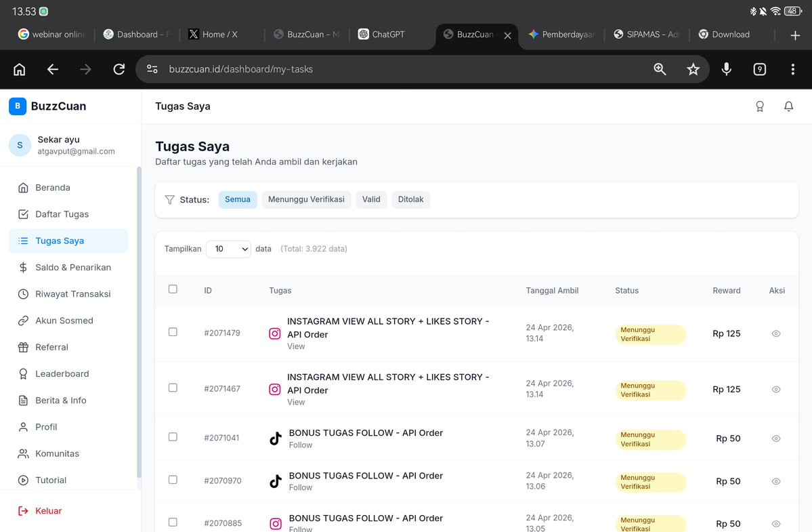812x532 pixels.
Task: Open Profil page
Action: tap(68, 427)
